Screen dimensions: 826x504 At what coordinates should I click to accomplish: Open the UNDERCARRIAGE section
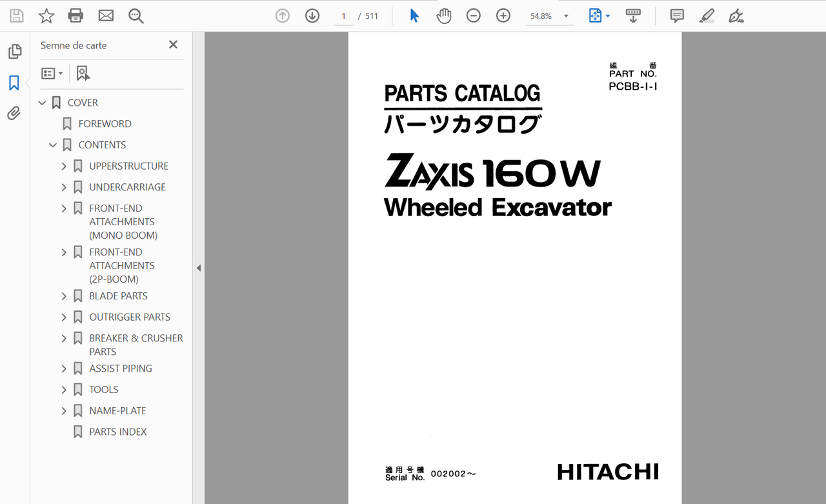click(127, 187)
